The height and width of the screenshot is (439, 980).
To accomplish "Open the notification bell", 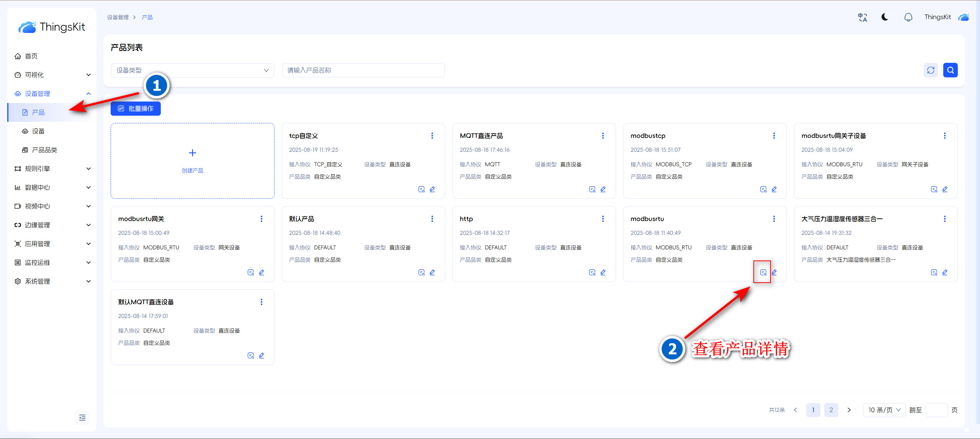I will (908, 17).
